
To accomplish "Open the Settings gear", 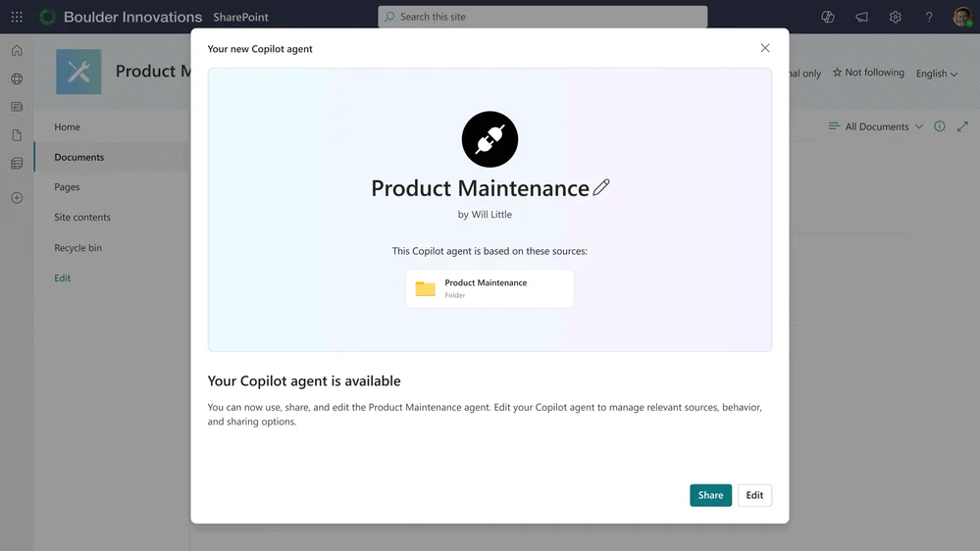I will coord(895,17).
